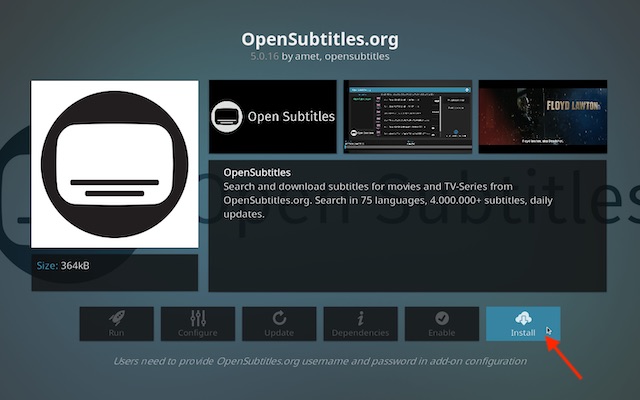Click the Install button
Screen dimensions: 640x400
click(x=523, y=324)
